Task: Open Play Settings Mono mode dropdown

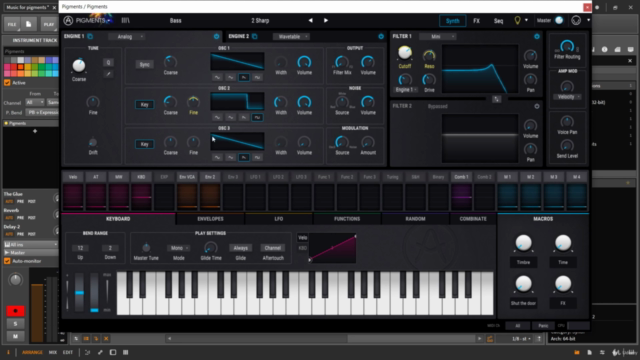Action: click(x=178, y=248)
